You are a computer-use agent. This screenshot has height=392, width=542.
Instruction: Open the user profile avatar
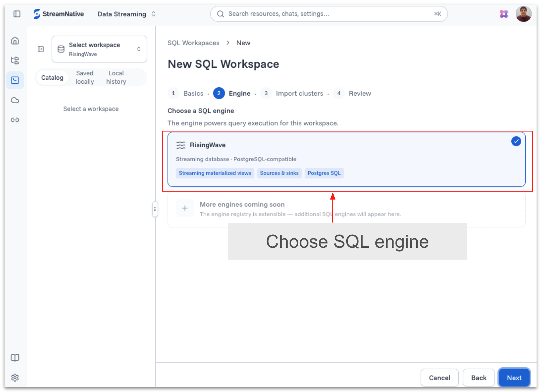pyautogui.click(x=524, y=14)
